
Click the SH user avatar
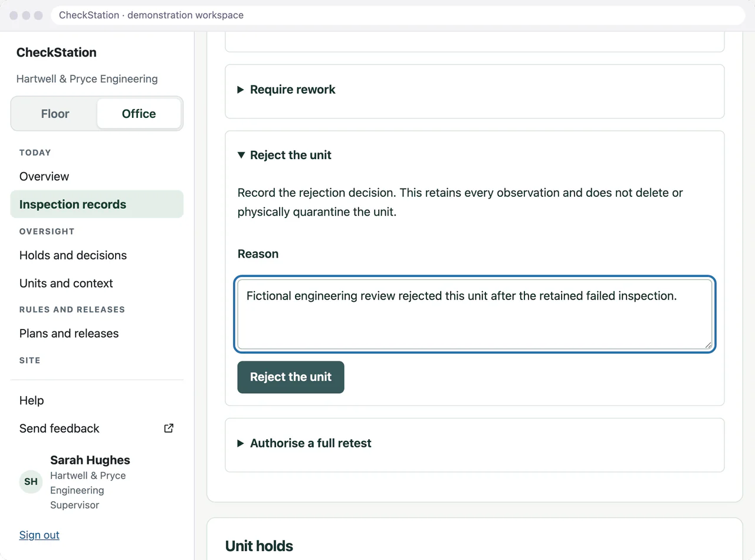click(31, 482)
